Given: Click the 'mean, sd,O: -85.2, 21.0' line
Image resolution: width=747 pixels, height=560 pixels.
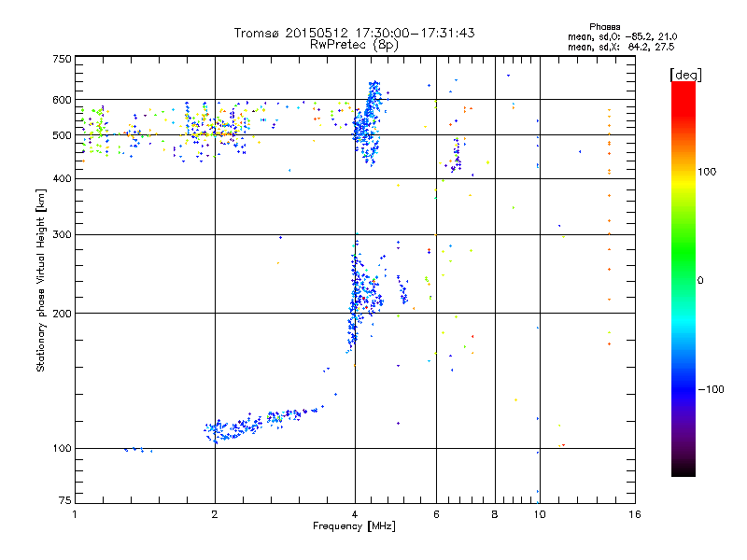Looking at the screenshot, I should [x=622, y=36].
